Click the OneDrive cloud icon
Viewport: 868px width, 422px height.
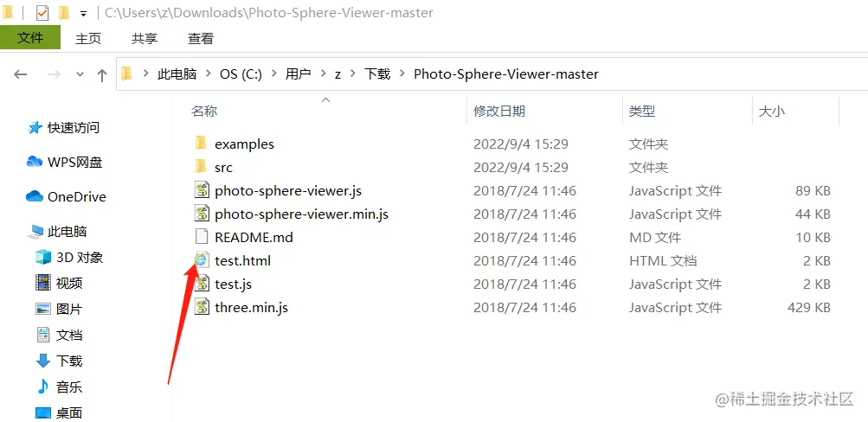(x=35, y=196)
